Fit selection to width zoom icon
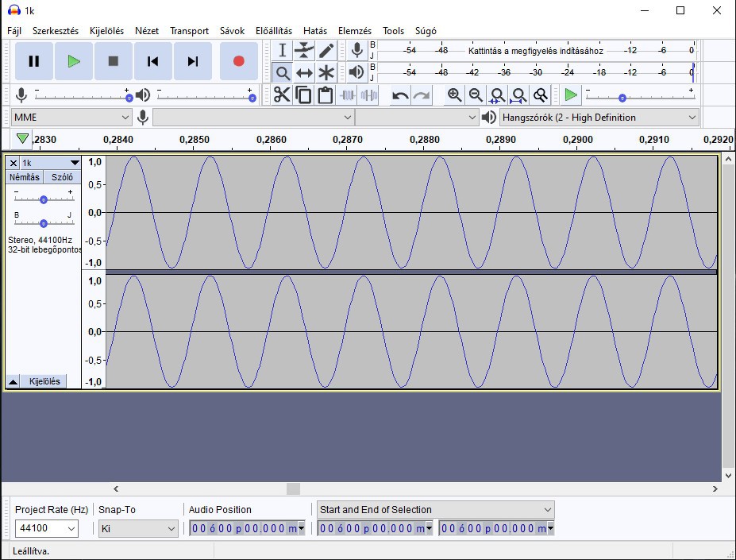 point(497,95)
